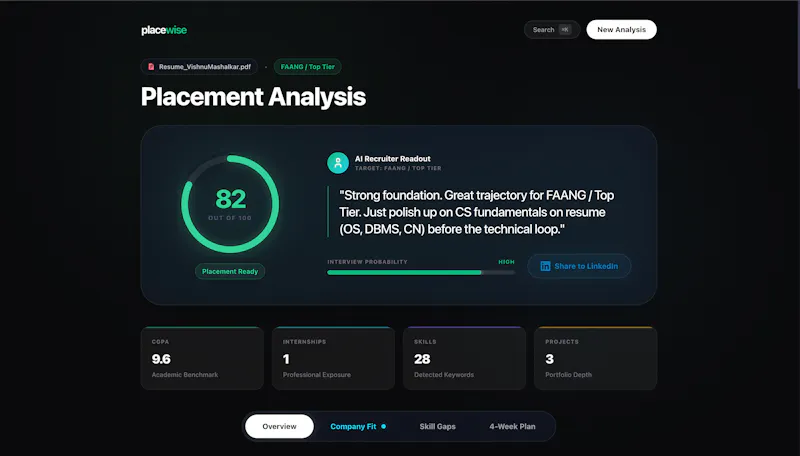Select the Resume_VishnuMashalkar.pdf chip
Image resolution: width=800 pixels, height=456 pixels.
[x=199, y=66]
